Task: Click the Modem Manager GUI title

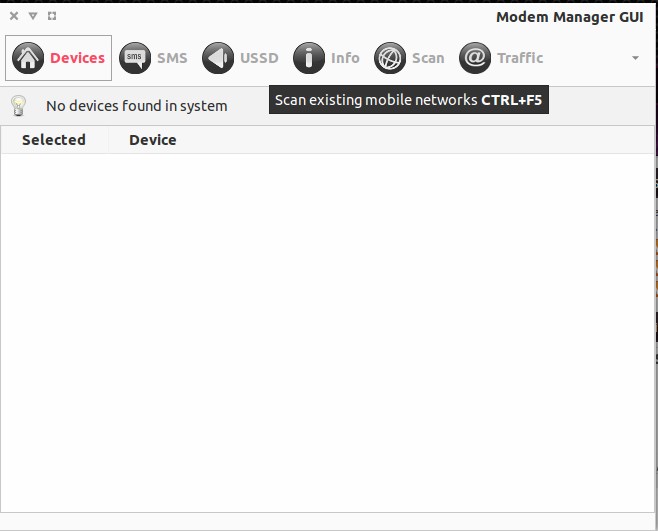Action: (x=569, y=17)
